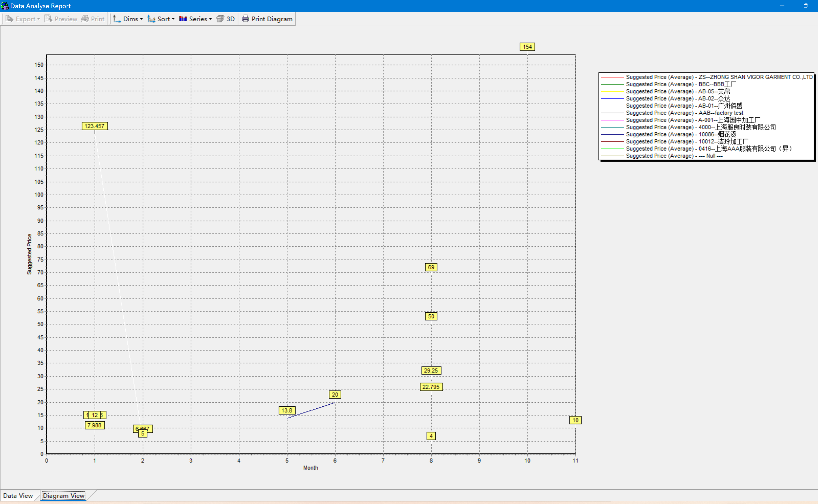The width and height of the screenshot is (818, 504).
Task: Expand the Sort dropdown arrow
Action: (173, 19)
